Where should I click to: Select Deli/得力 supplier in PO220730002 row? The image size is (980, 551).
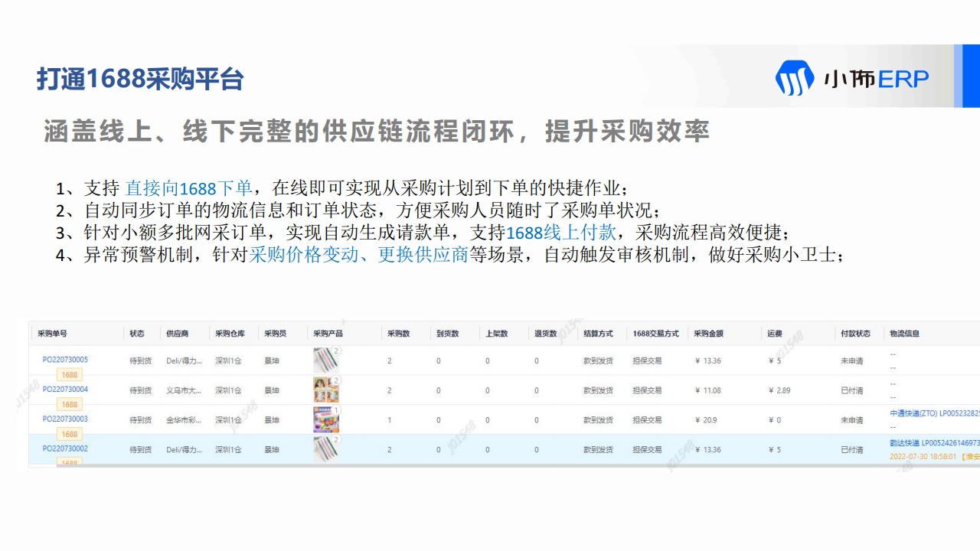(x=184, y=450)
